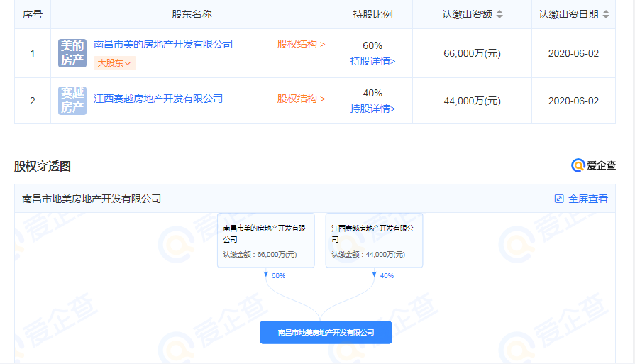Screen dimensions: 635x364
Task: Expand the 大股东 tag dropdown
Action: [x=114, y=63]
